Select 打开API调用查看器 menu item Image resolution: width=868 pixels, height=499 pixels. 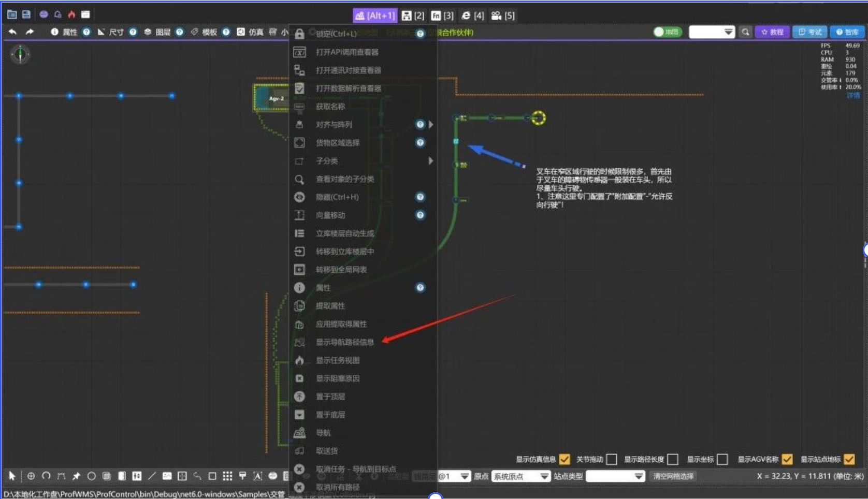pyautogui.click(x=363, y=52)
